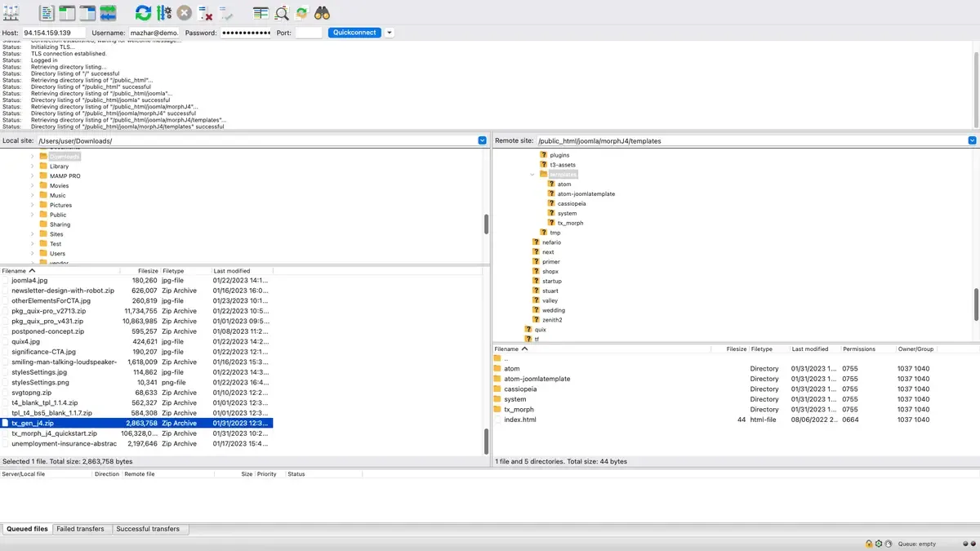This screenshot has height=551, width=980.
Task: Click the cassiopeia folder icon in remote list
Action: pyautogui.click(x=498, y=389)
